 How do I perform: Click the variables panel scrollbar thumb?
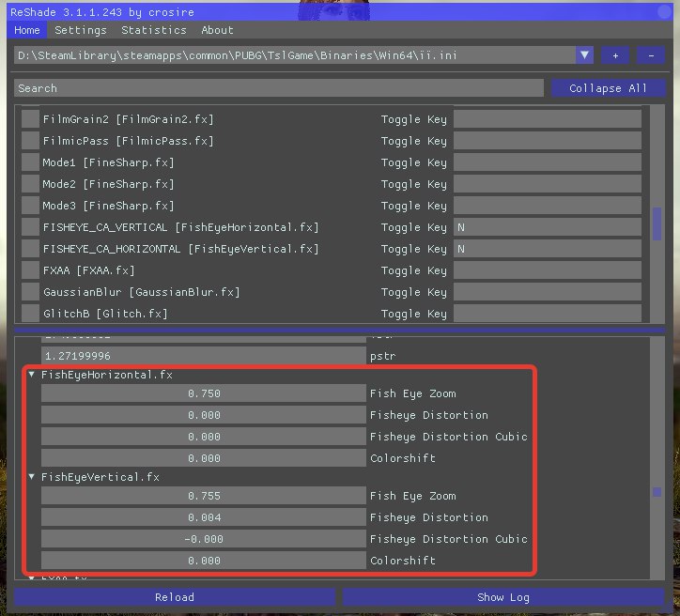(657, 492)
